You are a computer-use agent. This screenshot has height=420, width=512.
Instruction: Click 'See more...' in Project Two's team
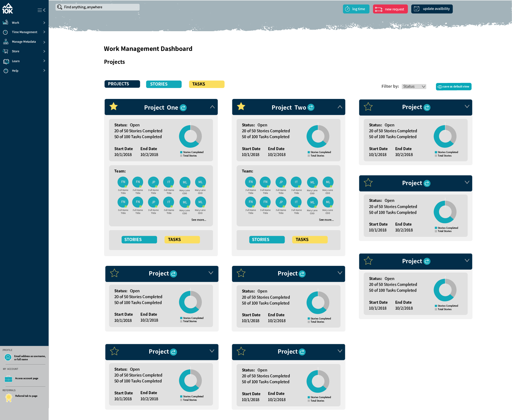[x=326, y=219]
